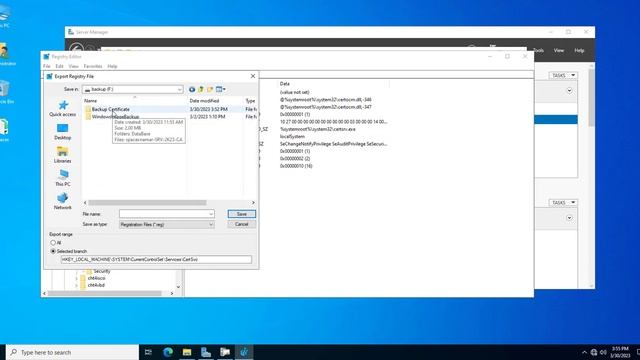Click the Data column header in Registry Editor
Viewport: 640px width, 360px height.
(x=284, y=84)
